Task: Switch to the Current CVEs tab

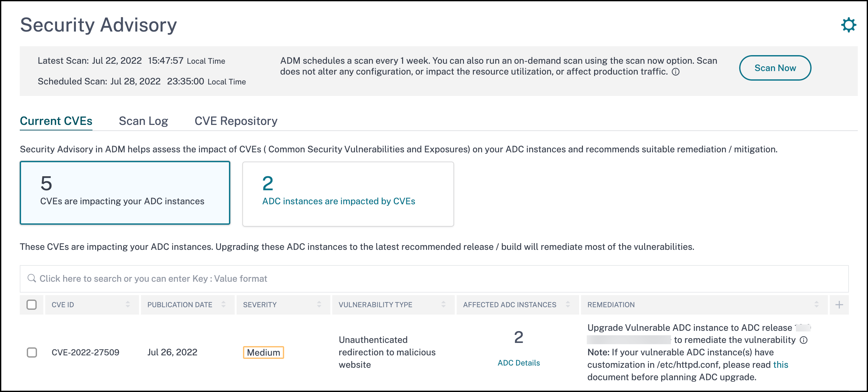Action: tap(56, 121)
